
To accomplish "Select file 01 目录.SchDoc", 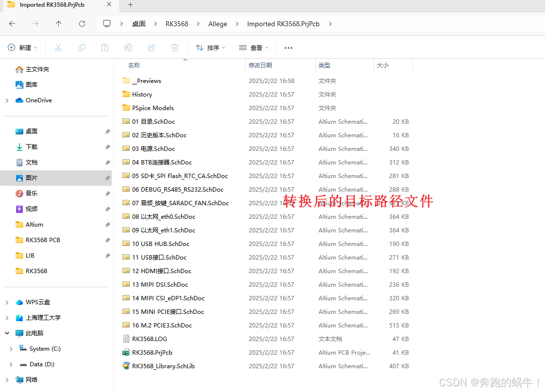I will click(149, 121).
